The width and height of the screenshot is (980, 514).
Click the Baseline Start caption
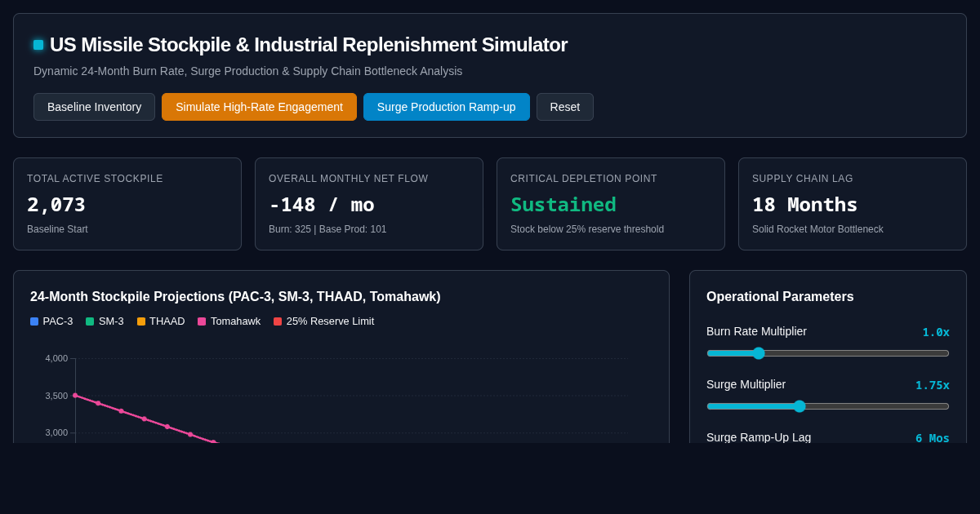(57, 229)
